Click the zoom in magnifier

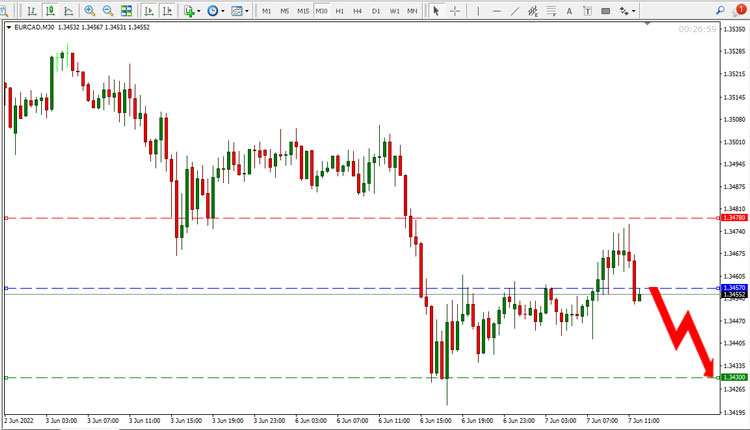[x=89, y=11]
